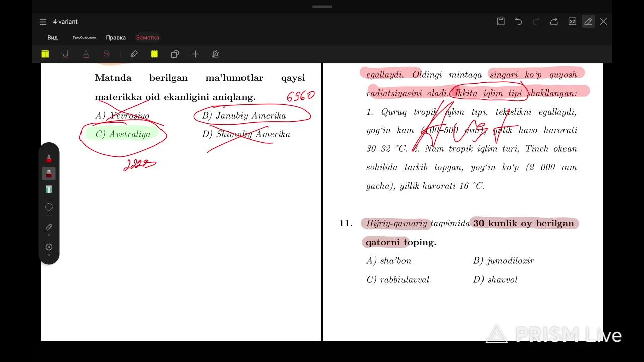The image size is (644, 362).
Task: Select the underline annotation tool
Action: 65,54
